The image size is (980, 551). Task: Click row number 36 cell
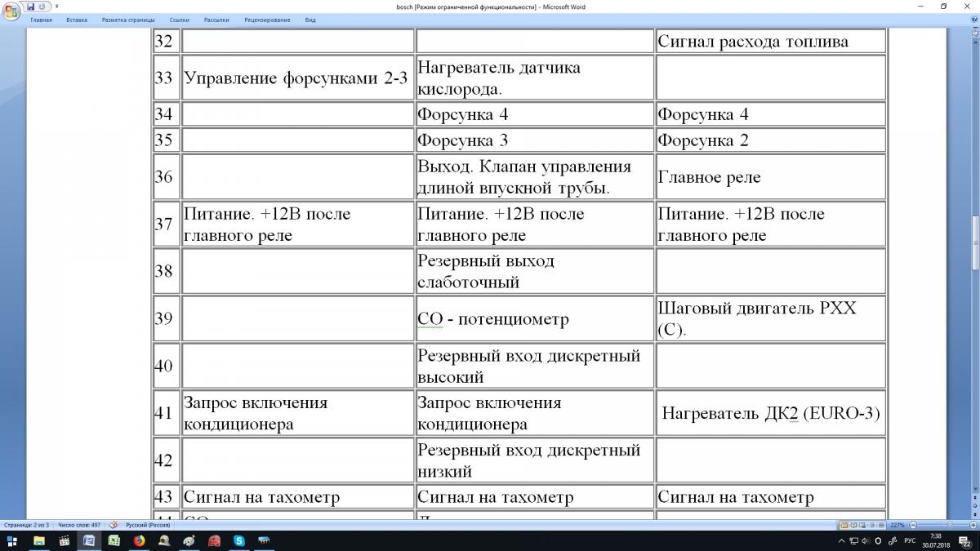click(x=166, y=177)
